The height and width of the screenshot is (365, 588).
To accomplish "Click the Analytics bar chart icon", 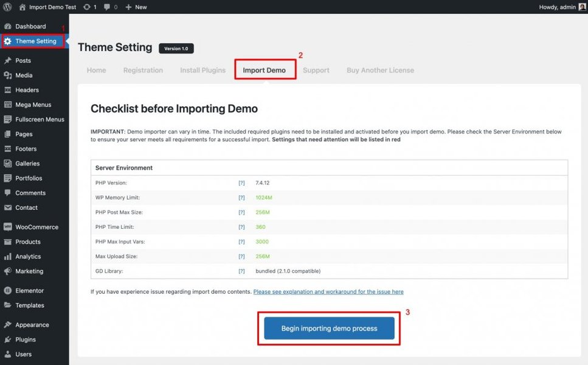I will (x=7, y=257).
